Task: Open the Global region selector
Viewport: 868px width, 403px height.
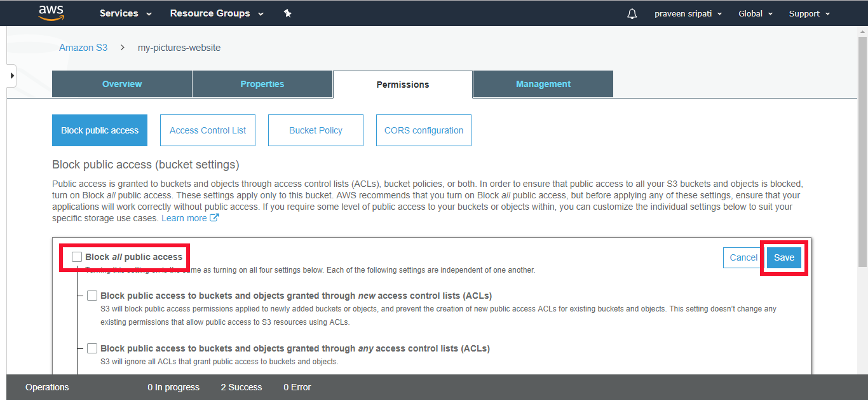Action: (x=754, y=13)
